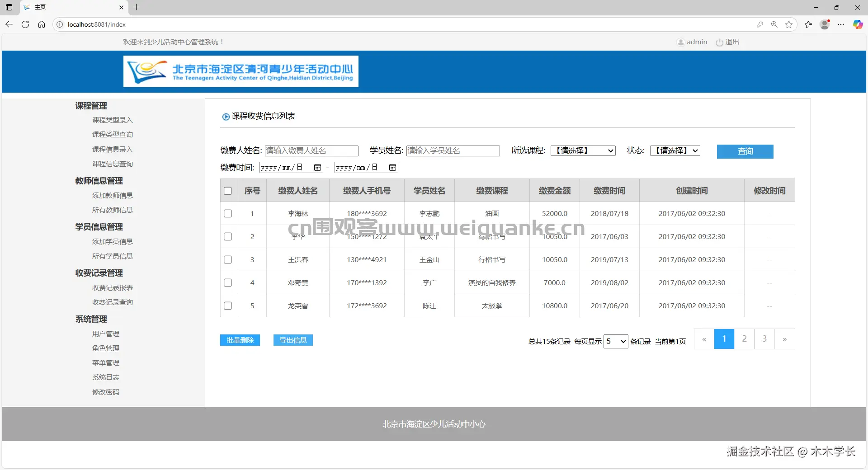This screenshot has height=470, width=868.
Task: Open 添加教师信息 in the sidebar
Action: (x=113, y=195)
